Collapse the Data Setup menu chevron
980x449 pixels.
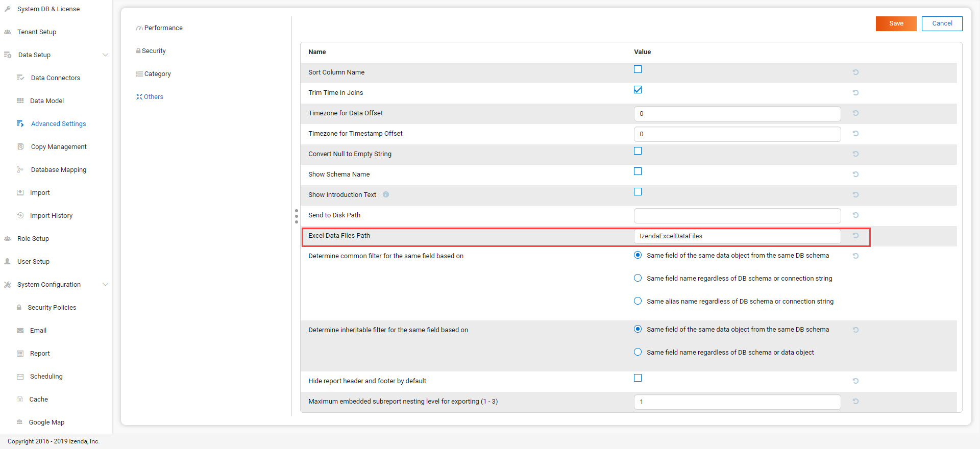click(105, 55)
